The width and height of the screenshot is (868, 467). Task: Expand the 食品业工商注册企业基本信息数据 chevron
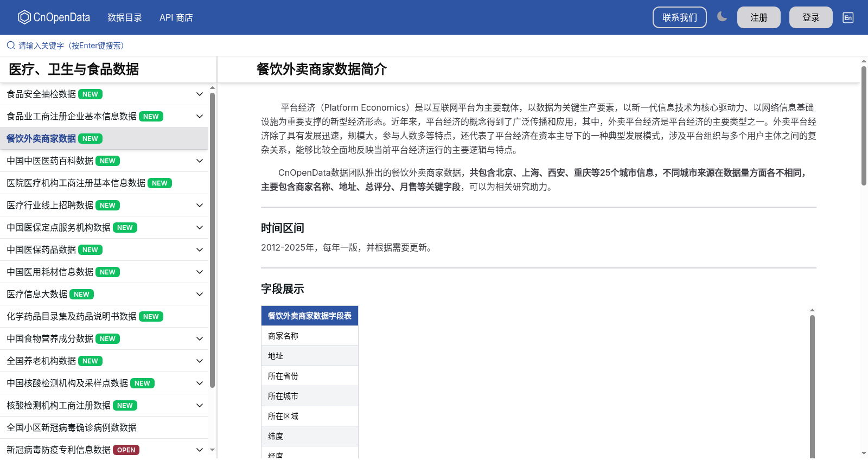200,117
